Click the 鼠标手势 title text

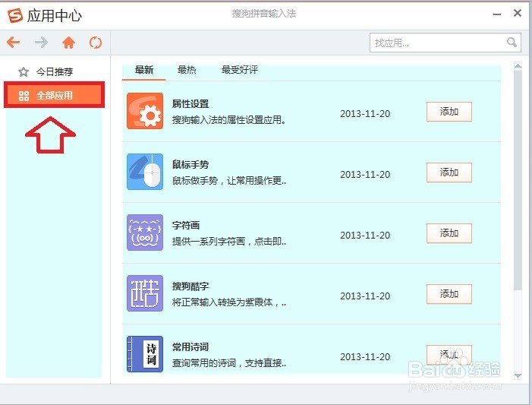point(190,164)
